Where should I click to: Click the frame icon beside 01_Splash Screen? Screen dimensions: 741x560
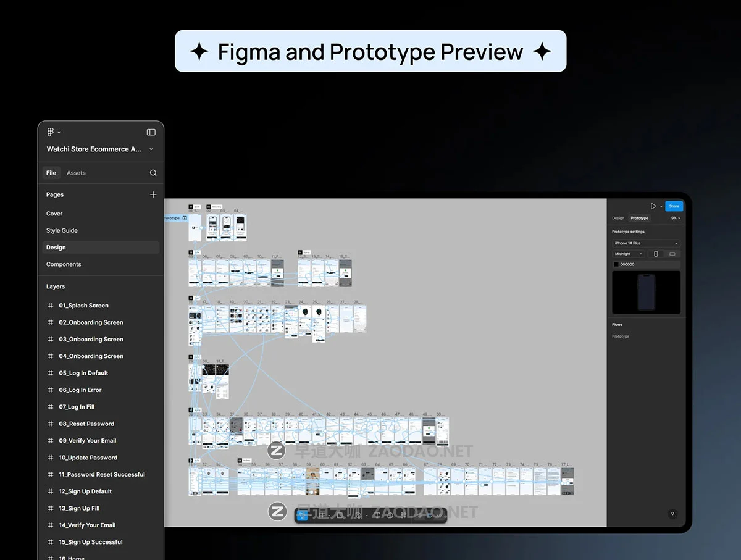(x=51, y=306)
